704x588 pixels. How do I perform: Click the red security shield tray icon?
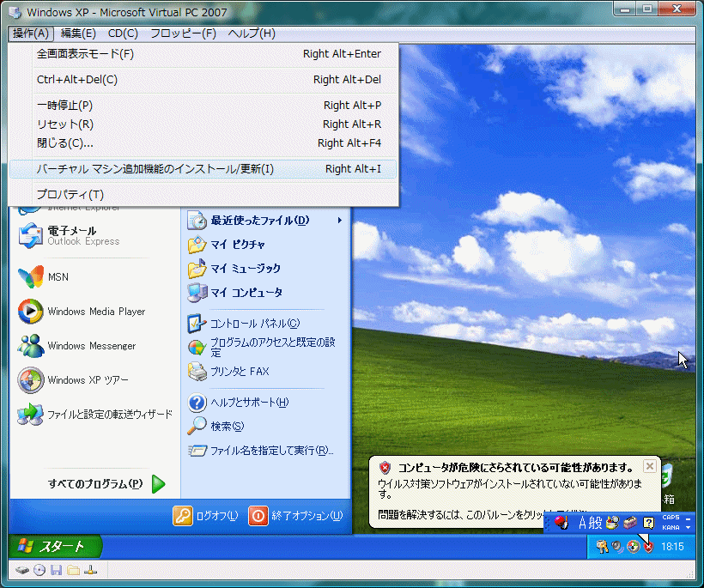(x=648, y=547)
